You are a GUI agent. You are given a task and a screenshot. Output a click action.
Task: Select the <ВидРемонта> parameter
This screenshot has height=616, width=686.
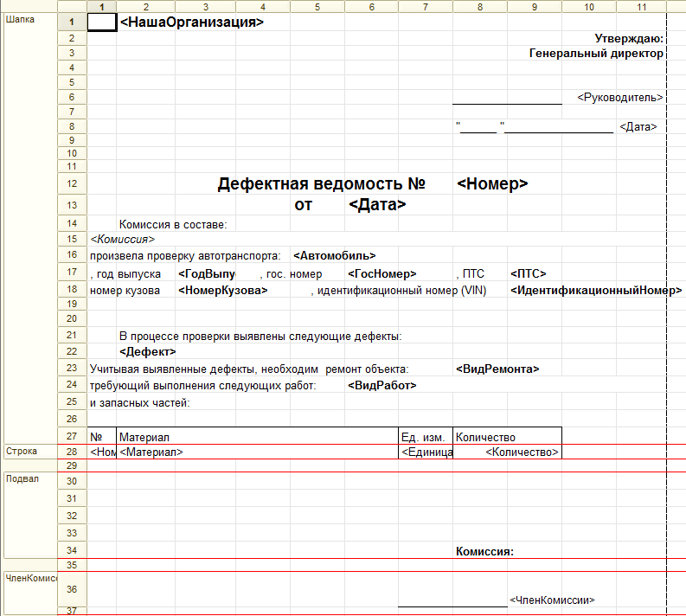(x=497, y=369)
